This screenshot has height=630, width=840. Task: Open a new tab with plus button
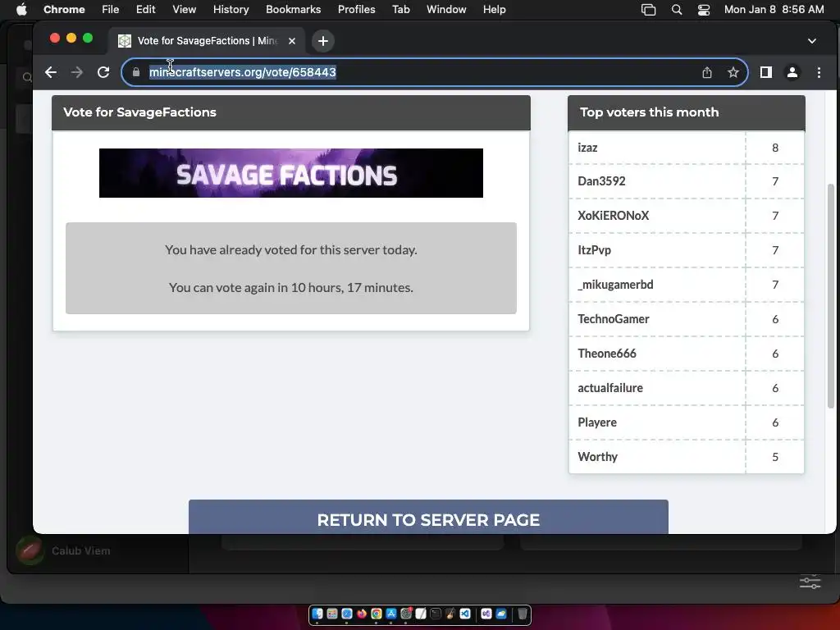[323, 41]
